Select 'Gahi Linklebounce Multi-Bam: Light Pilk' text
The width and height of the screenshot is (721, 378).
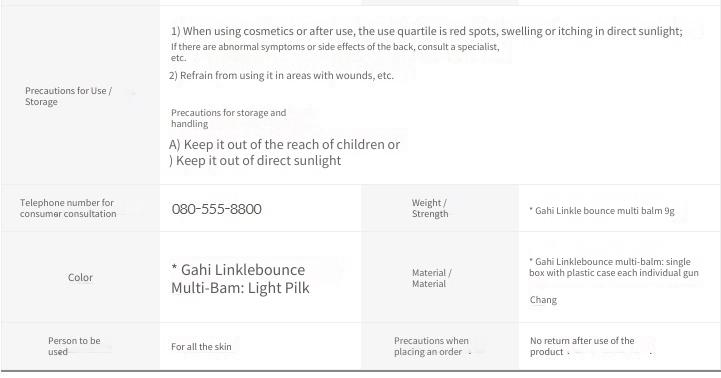[240, 278]
